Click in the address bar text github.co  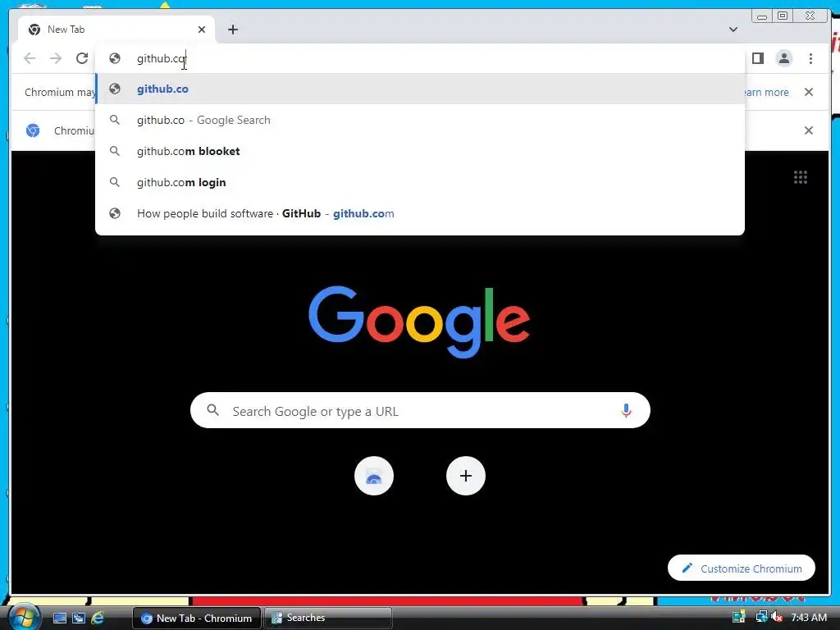[x=161, y=58]
